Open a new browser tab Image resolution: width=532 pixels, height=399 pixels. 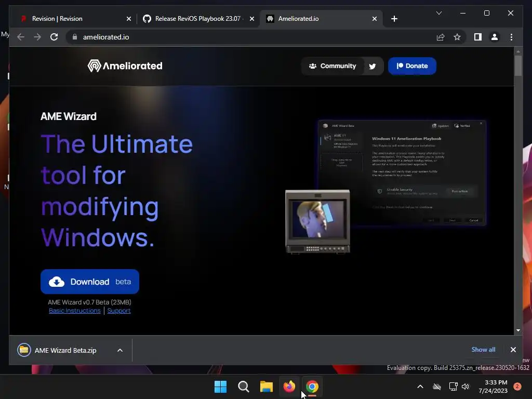coord(394,19)
